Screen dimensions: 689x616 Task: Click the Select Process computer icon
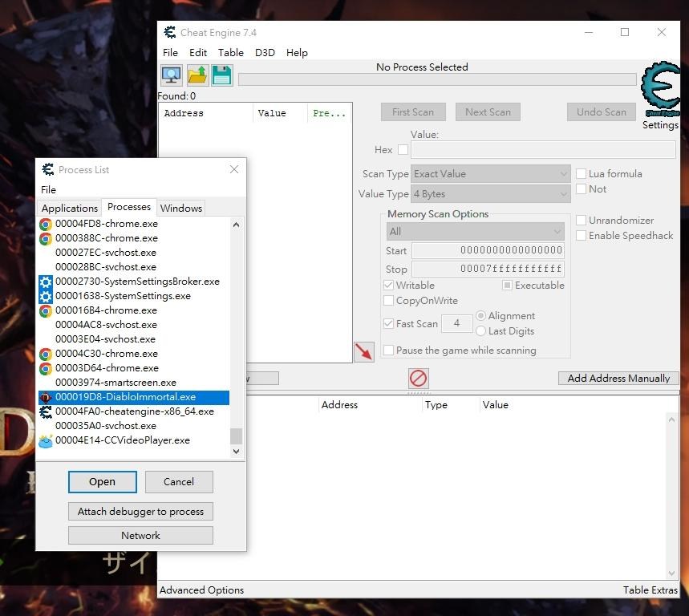click(172, 75)
